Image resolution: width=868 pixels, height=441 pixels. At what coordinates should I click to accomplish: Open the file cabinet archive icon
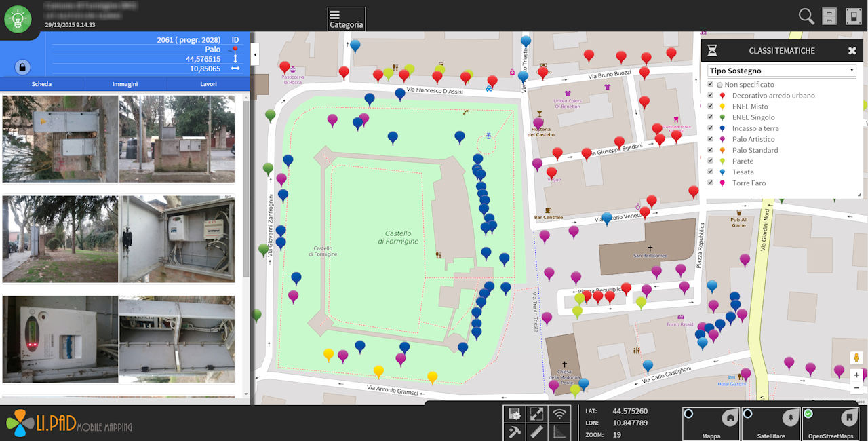[x=829, y=16]
